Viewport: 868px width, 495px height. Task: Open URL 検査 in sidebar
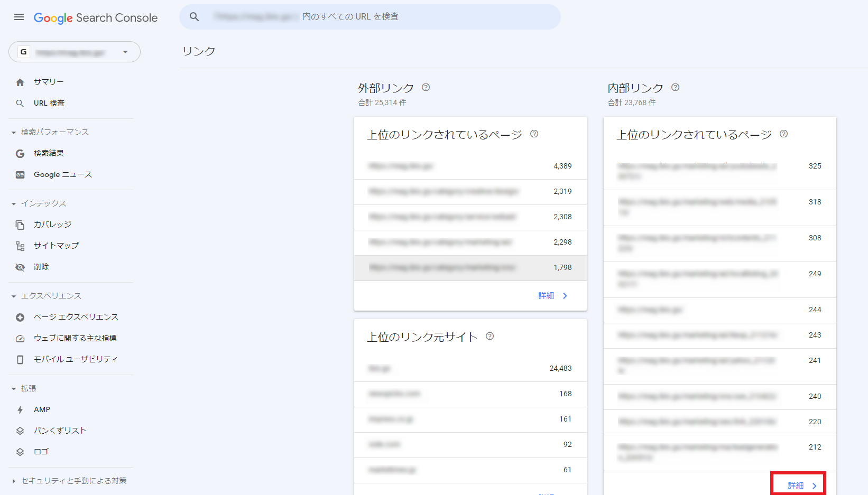pyautogui.click(x=49, y=103)
